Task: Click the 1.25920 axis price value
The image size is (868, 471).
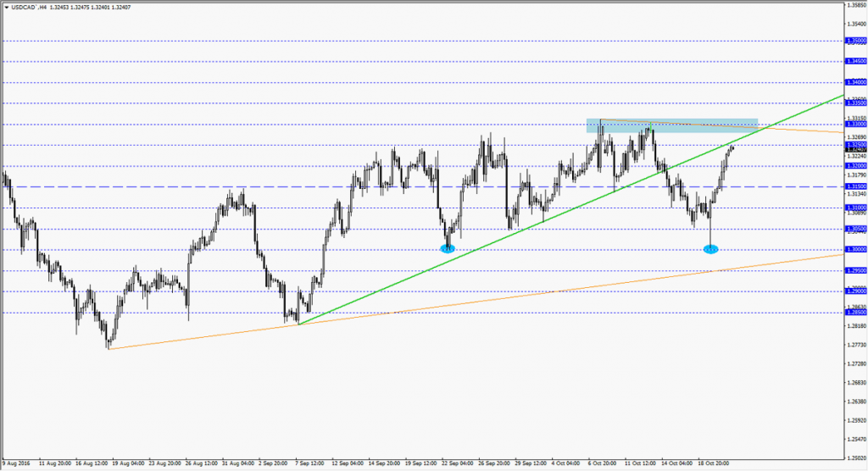Action: pyautogui.click(x=856, y=421)
